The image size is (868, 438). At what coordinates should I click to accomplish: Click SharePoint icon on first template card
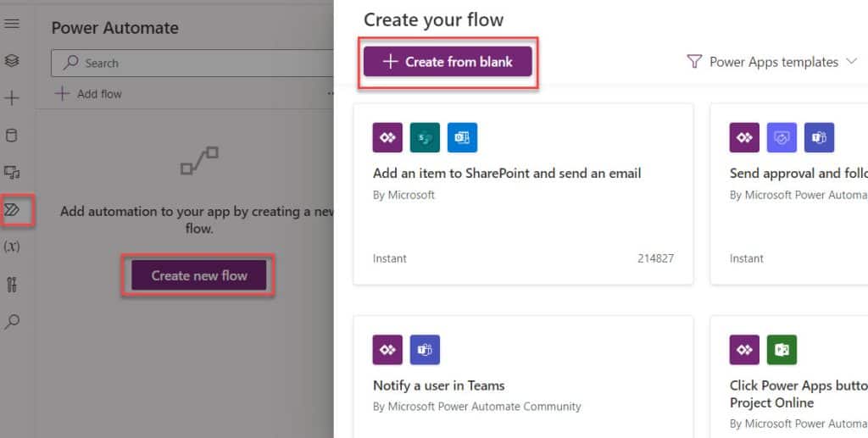426,138
